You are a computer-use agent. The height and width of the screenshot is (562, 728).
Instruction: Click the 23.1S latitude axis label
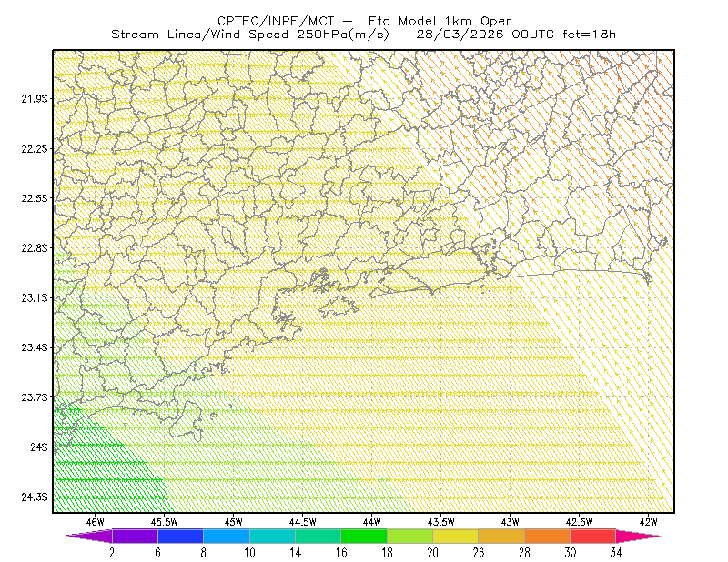click(35, 297)
